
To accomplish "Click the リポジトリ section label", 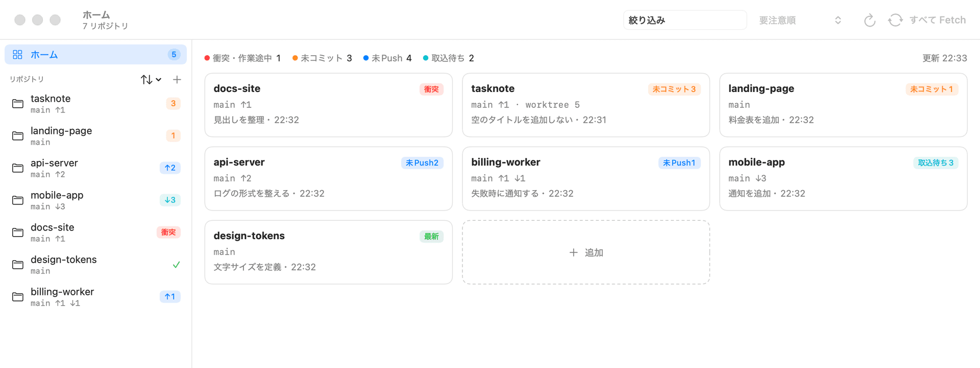I will point(27,79).
